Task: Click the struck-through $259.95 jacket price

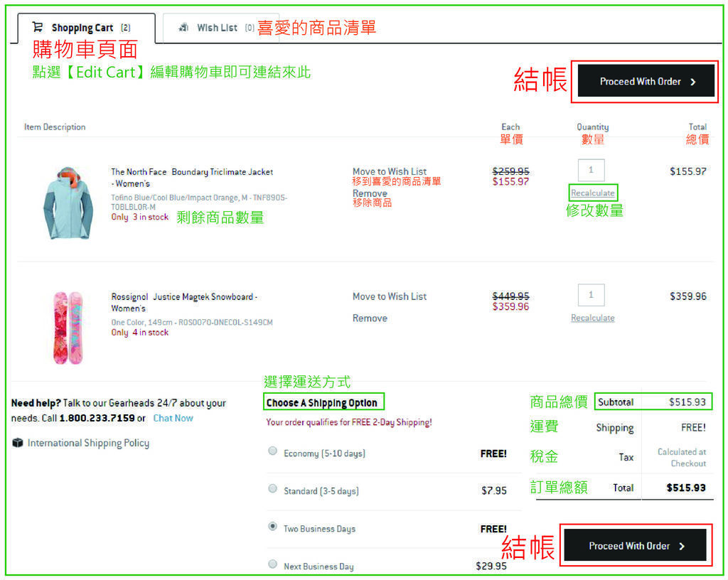Action: pyautogui.click(x=510, y=171)
